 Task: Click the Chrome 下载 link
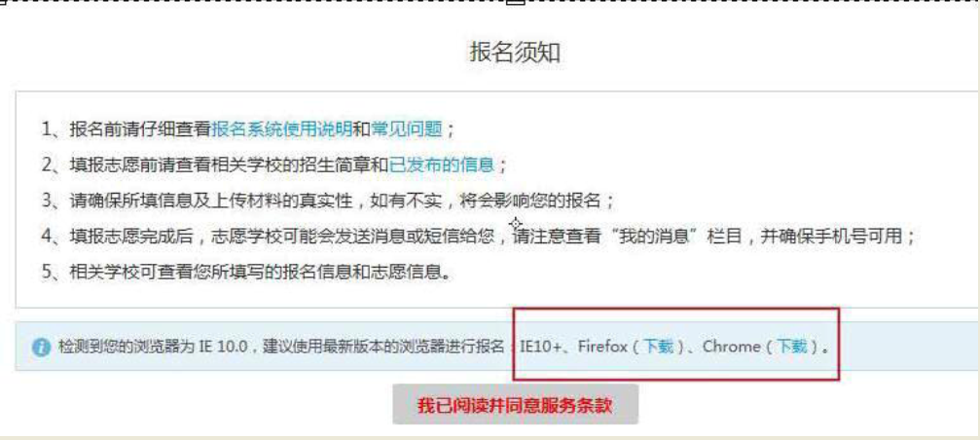pyautogui.click(x=792, y=347)
